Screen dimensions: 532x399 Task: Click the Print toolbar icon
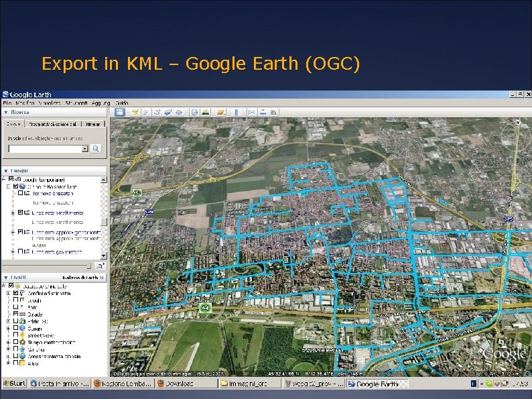pos(263,112)
